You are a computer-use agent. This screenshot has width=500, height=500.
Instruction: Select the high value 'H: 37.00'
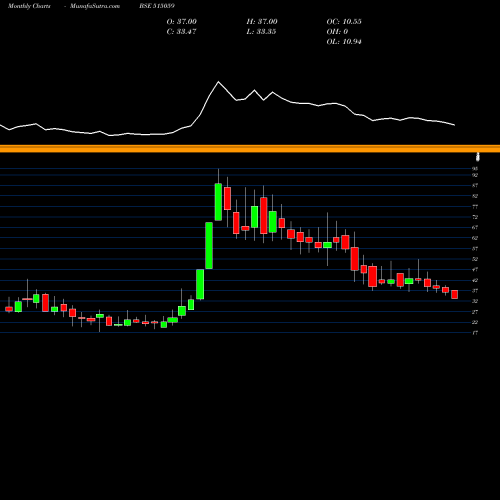(262, 22)
